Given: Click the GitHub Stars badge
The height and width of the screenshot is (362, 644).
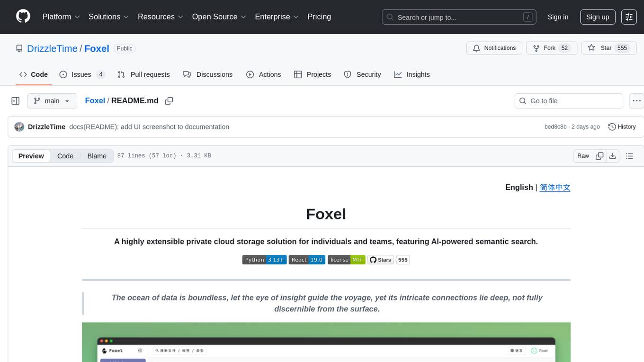Looking at the screenshot, I should point(381,260).
